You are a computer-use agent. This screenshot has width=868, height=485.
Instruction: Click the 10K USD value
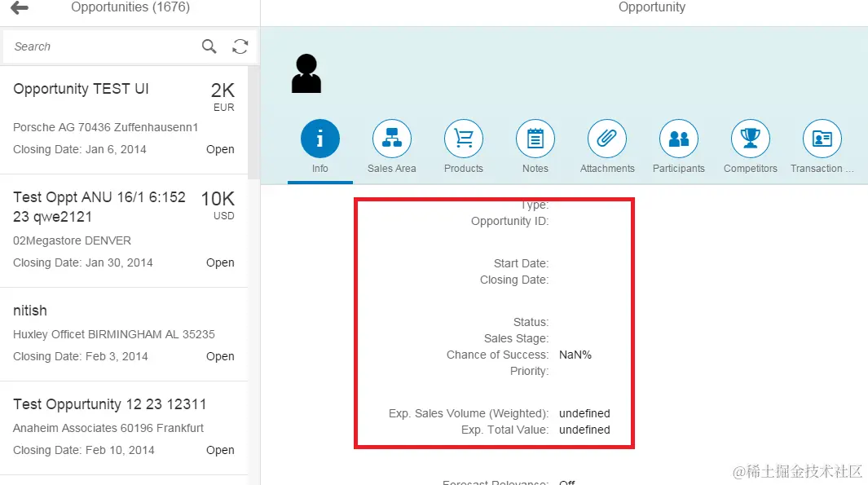pyautogui.click(x=218, y=205)
